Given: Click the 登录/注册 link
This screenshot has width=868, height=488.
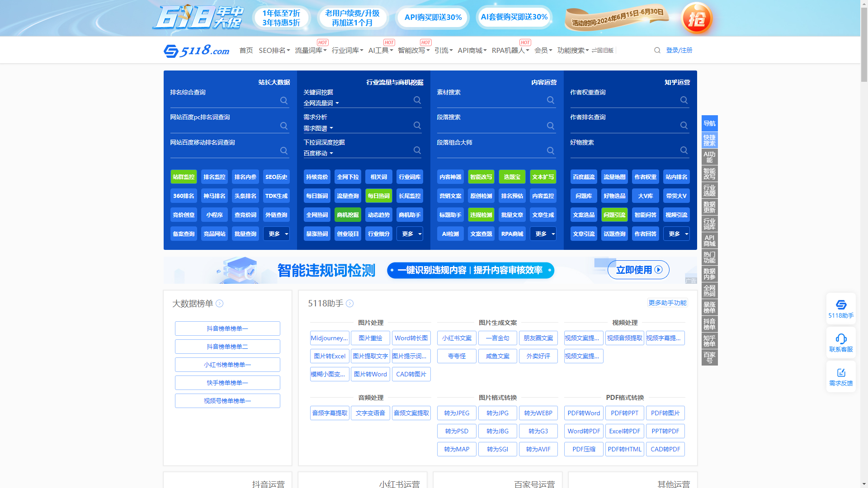Looking at the screenshot, I should [x=679, y=50].
